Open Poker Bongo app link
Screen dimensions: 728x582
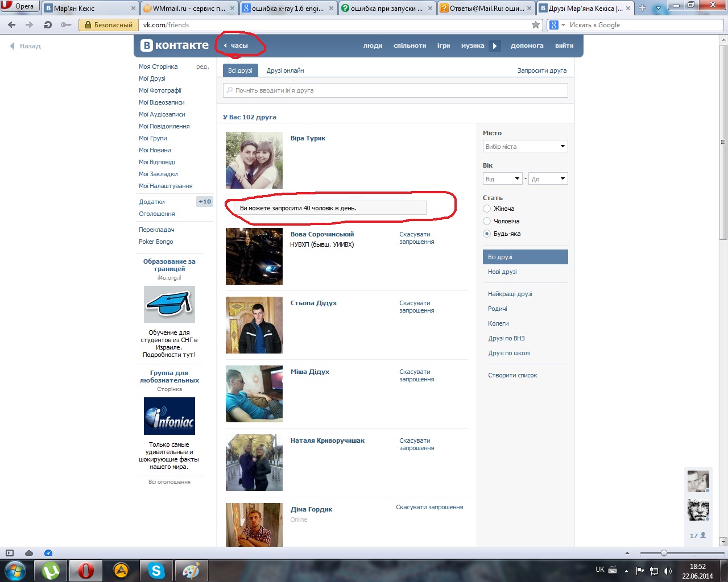coord(156,242)
